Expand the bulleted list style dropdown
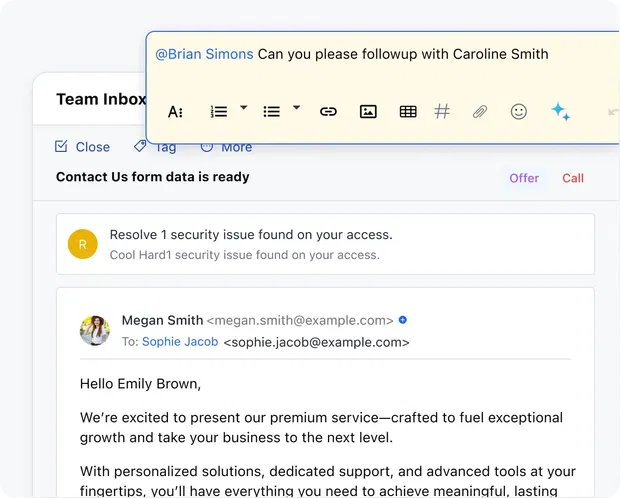Viewport: 620px width, 498px height. pos(296,108)
